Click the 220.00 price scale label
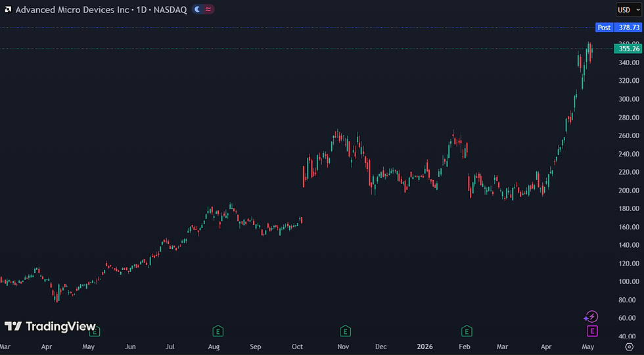 click(629, 172)
